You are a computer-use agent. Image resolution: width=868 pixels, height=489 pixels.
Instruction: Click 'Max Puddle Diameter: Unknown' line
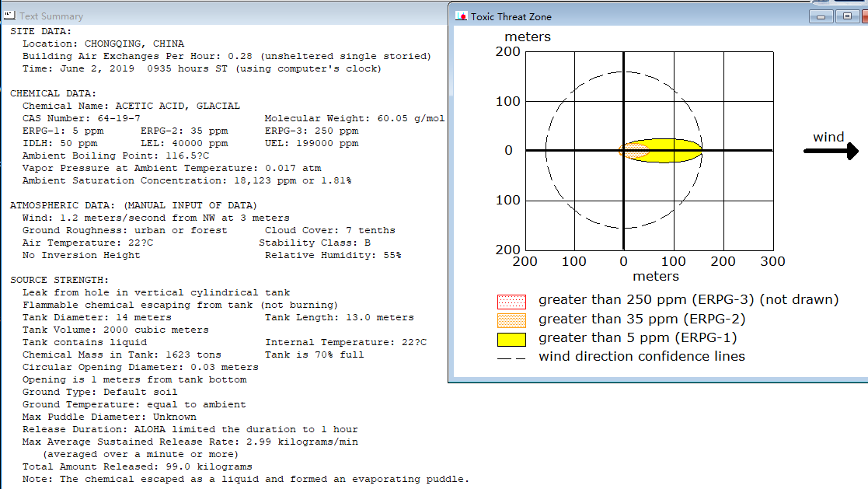click(x=110, y=417)
